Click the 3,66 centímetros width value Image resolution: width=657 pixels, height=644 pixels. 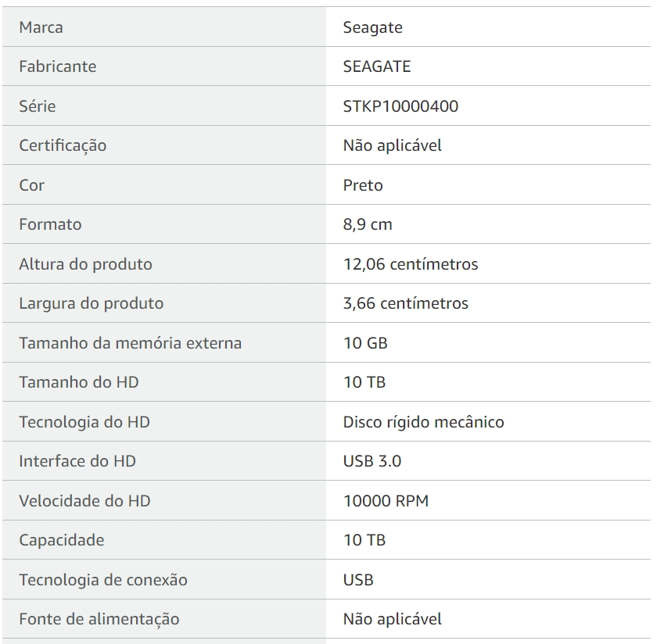[406, 303]
